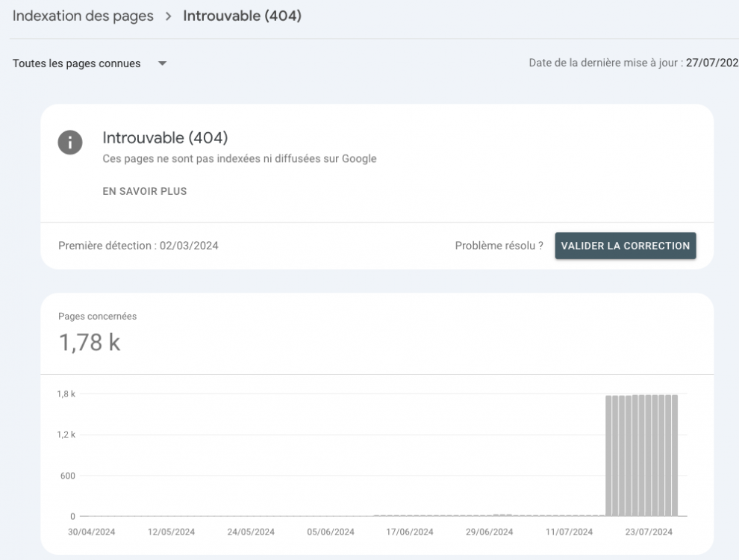Click the 12/05/2024 x-axis date
739x560 pixels.
point(171,532)
